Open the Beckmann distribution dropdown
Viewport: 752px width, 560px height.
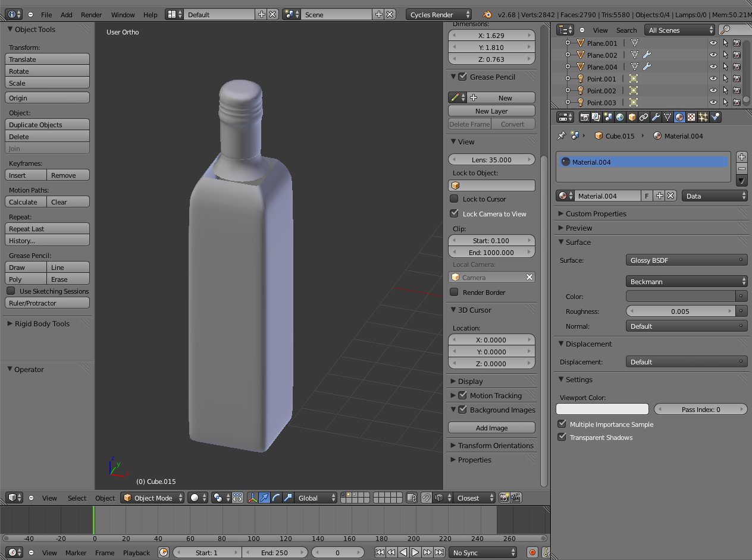point(687,281)
